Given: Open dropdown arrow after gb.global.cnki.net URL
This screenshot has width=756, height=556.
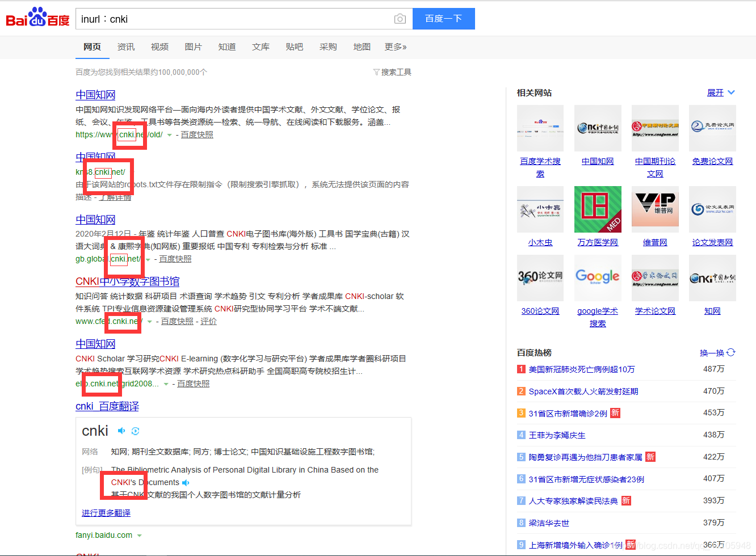Looking at the screenshot, I should [x=148, y=259].
